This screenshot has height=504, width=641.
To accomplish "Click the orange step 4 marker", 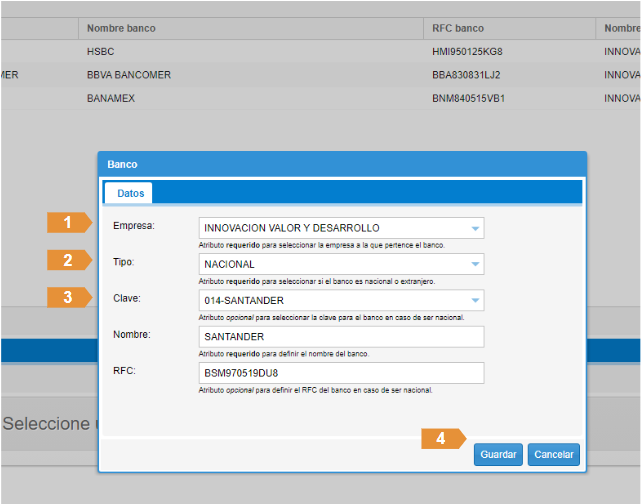I will coord(443,438).
